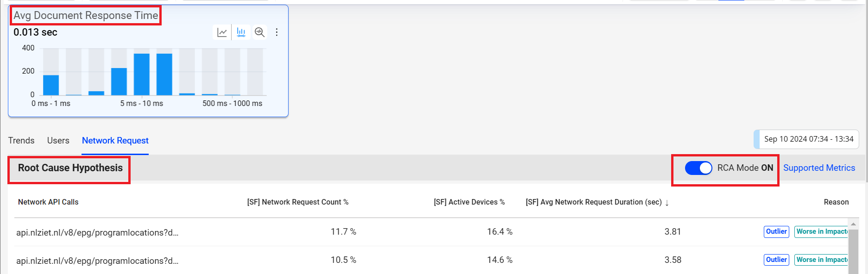Click the 0 ms - 1 ms histogram bar
The width and height of the screenshot is (868, 274).
point(51,85)
